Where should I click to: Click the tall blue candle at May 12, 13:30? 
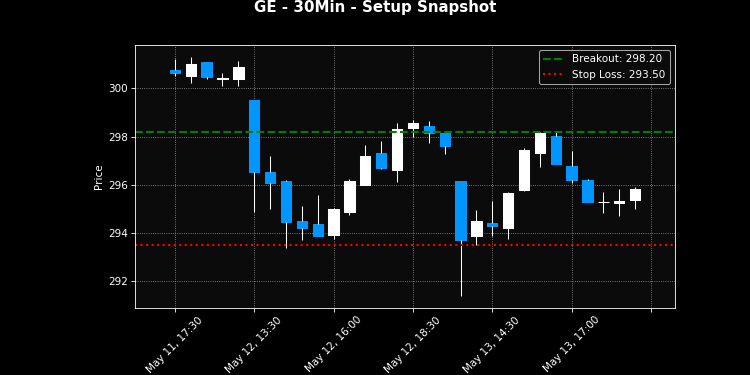[x=254, y=136]
